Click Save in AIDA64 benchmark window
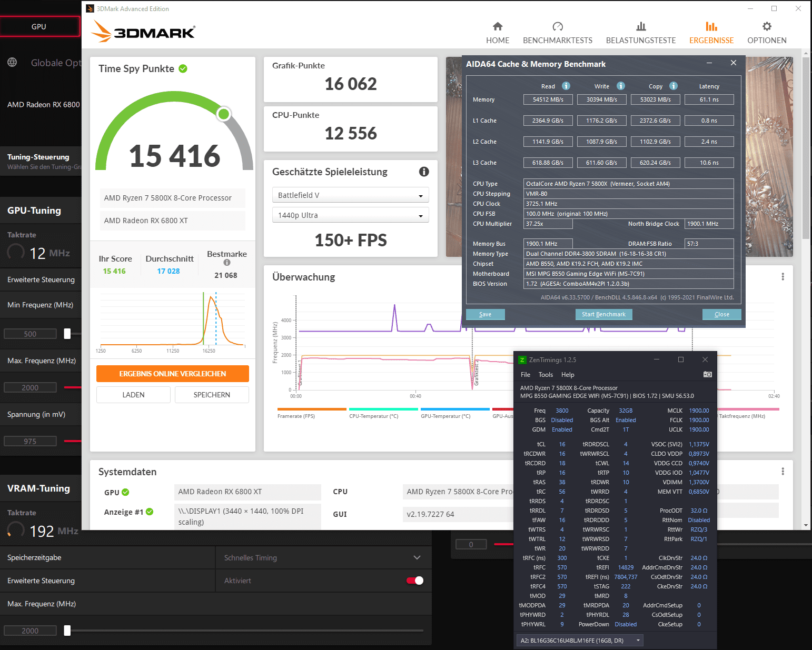This screenshot has height=650, width=812. pos(486,314)
